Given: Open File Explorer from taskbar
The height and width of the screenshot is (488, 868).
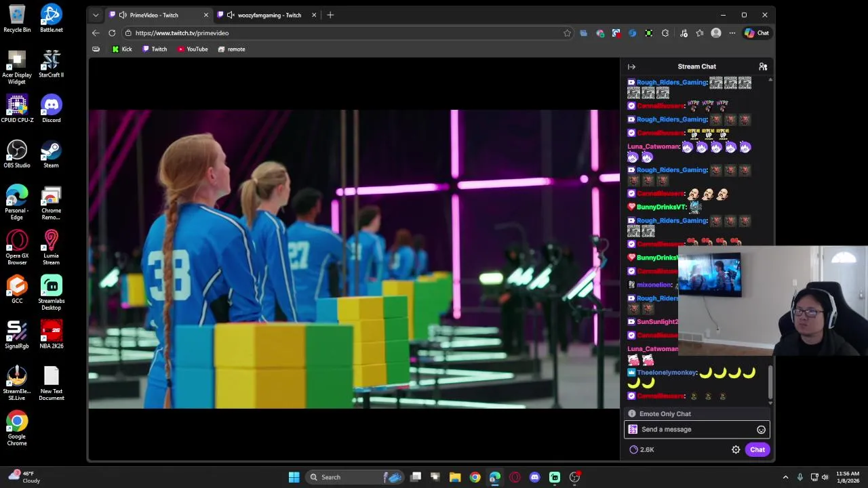Looking at the screenshot, I should pyautogui.click(x=455, y=477).
